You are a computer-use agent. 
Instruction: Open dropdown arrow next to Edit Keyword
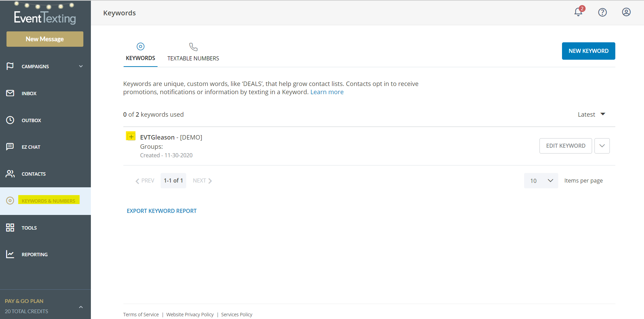[x=602, y=146]
